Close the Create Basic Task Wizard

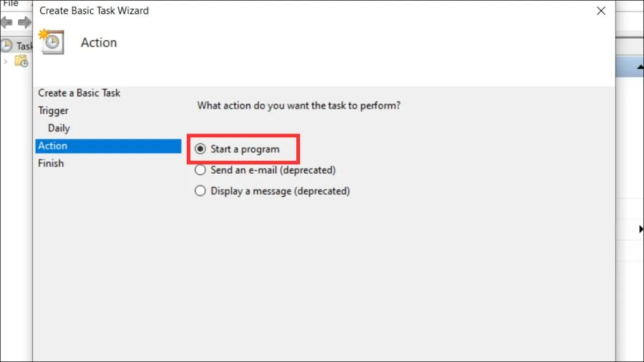pyautogui.click(x=601, y=11)
